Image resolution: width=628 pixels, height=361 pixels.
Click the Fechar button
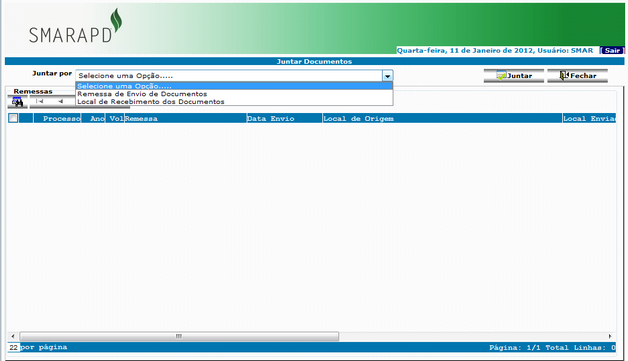click(x=578, y=76)
